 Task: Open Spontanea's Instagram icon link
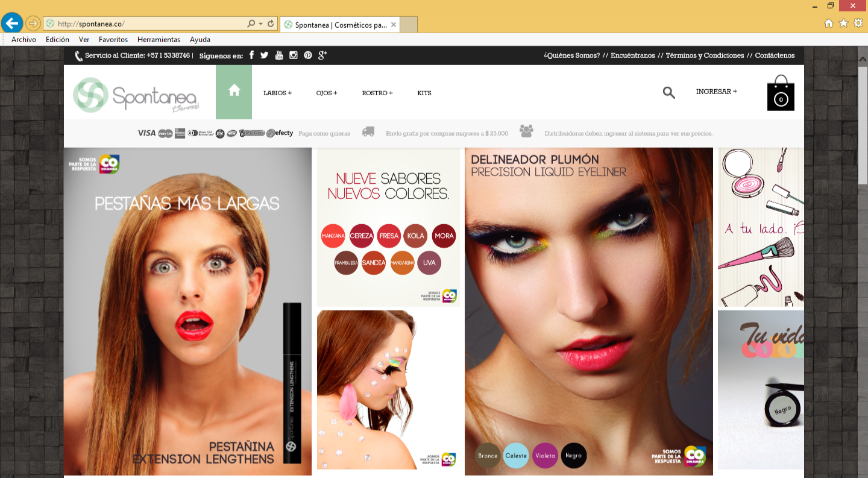pos(294,55)
